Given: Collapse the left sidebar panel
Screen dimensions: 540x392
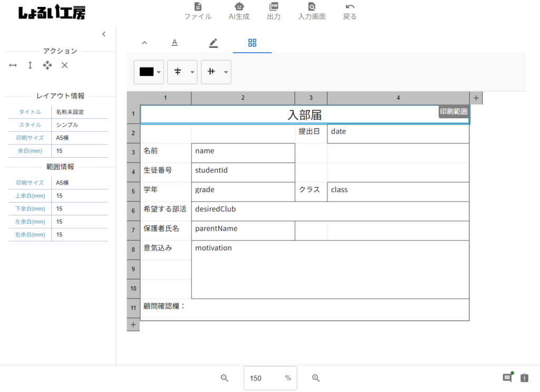Looking at the screenshot, I should [104, 34].
